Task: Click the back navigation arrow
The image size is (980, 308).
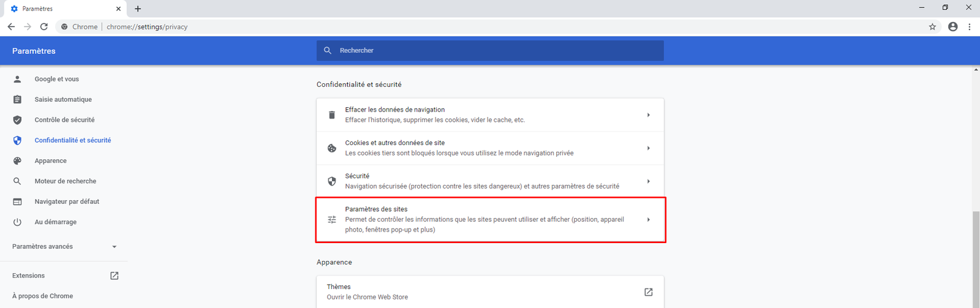Action: click(x=11, y=27)
